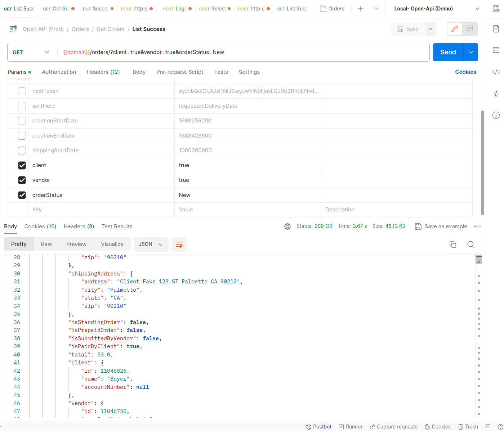This screenshot has height=431, width=504.
Task: Enable the sortField parameter
Action: coord(22,106)
